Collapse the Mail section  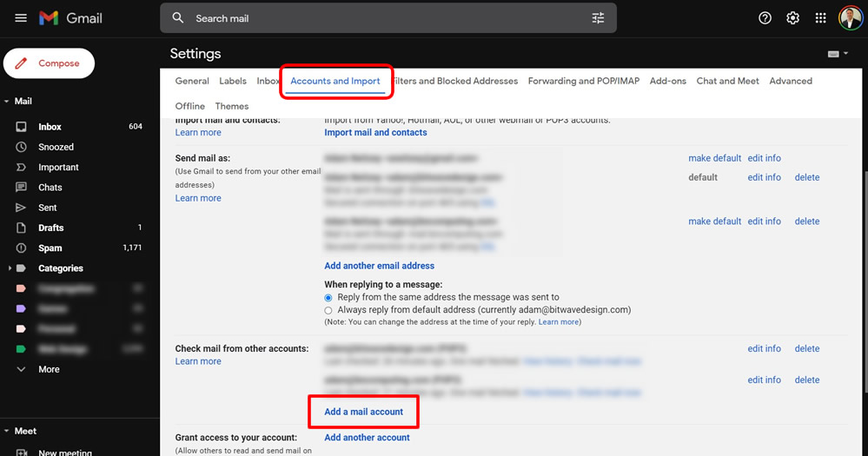(6, 102)
